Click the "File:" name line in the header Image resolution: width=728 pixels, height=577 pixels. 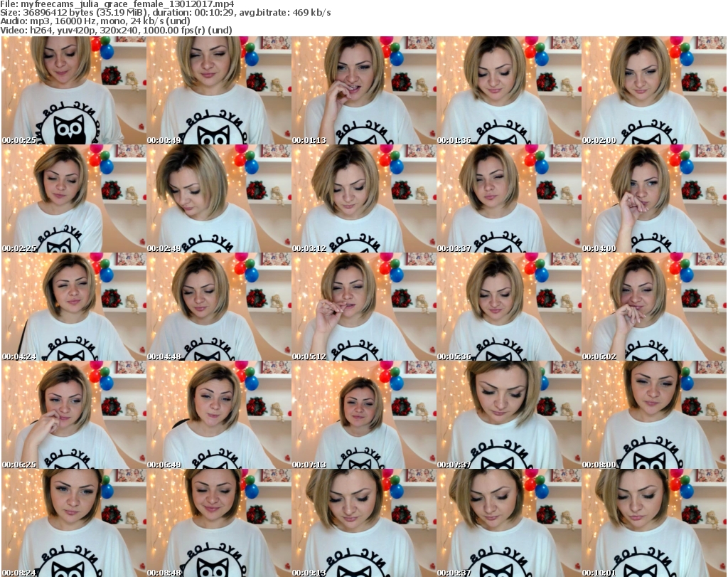pos(117,4)
